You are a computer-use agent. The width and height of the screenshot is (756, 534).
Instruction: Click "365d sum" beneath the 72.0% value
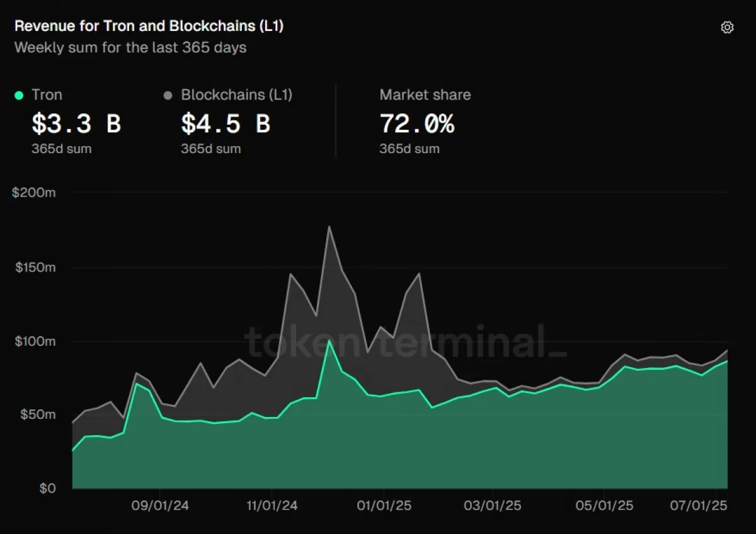click(409, 149)
